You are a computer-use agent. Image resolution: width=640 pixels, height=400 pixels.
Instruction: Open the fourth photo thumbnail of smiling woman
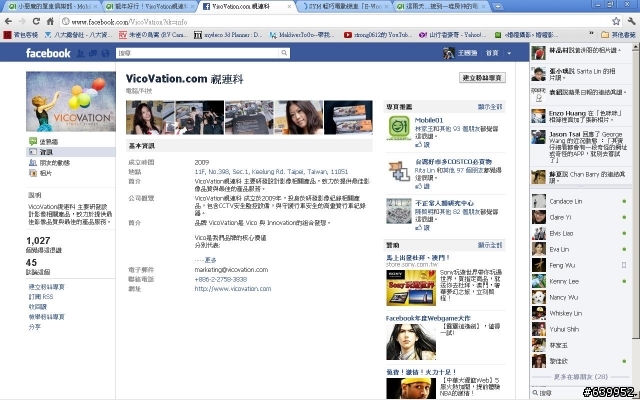click(299, 118)
